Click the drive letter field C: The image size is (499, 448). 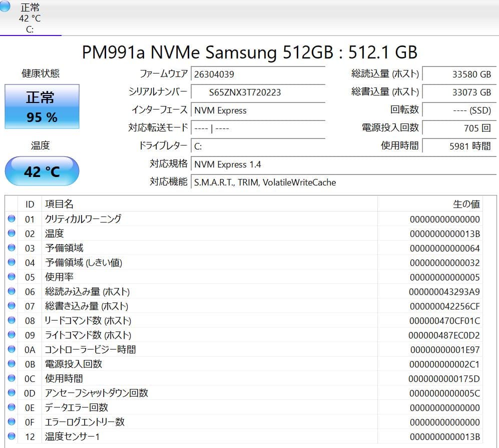258,146
